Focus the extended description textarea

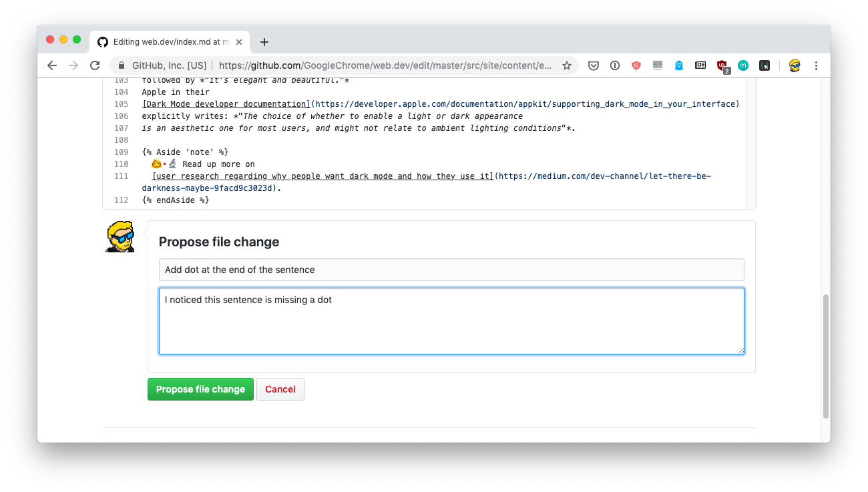(451, 320)
